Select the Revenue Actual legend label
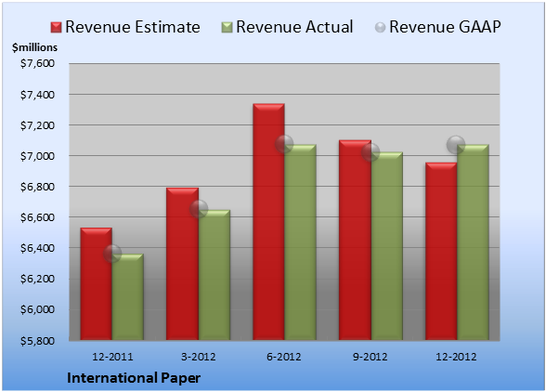 (x=294, y=27)
